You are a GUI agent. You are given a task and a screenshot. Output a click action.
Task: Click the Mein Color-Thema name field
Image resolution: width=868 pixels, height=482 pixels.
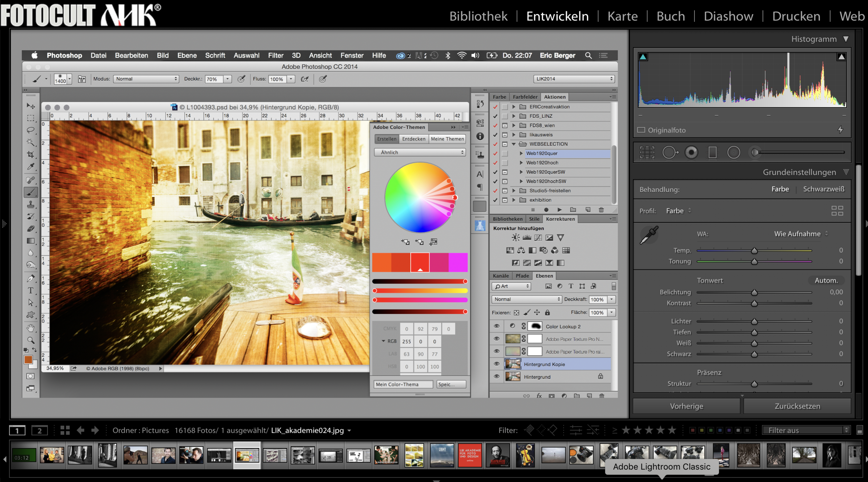click(x=403, y=384)
